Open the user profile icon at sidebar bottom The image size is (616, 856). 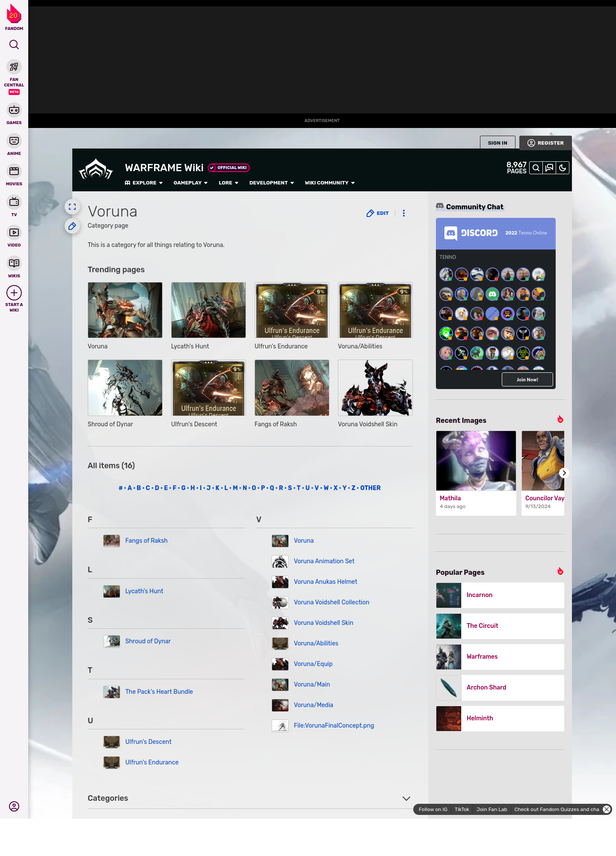(x=14, y=806)
